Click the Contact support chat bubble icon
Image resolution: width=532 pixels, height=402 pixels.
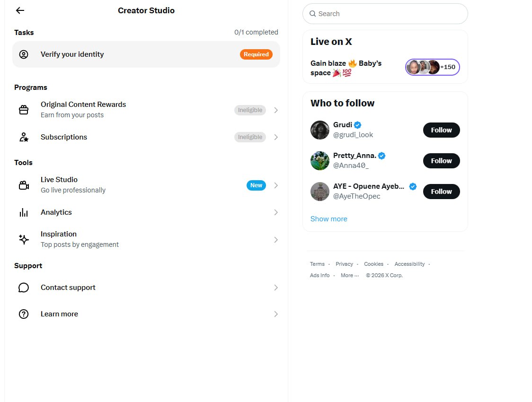pos(23,288)
